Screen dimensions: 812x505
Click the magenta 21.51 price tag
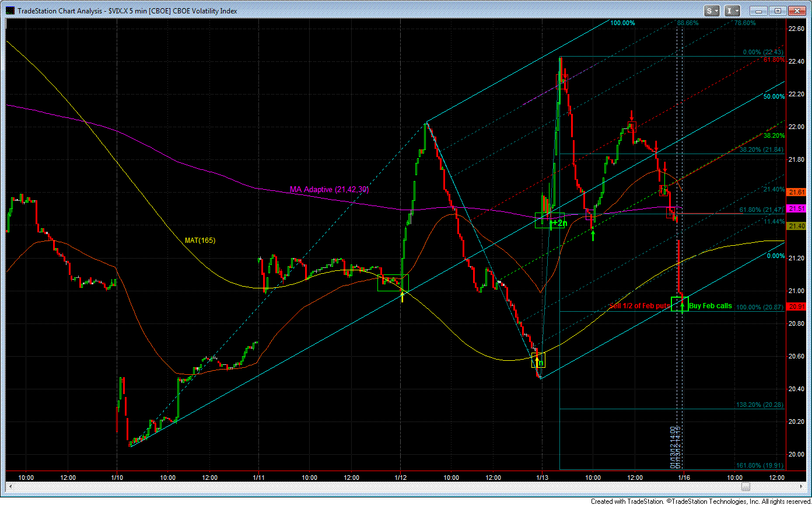point(796,208)
